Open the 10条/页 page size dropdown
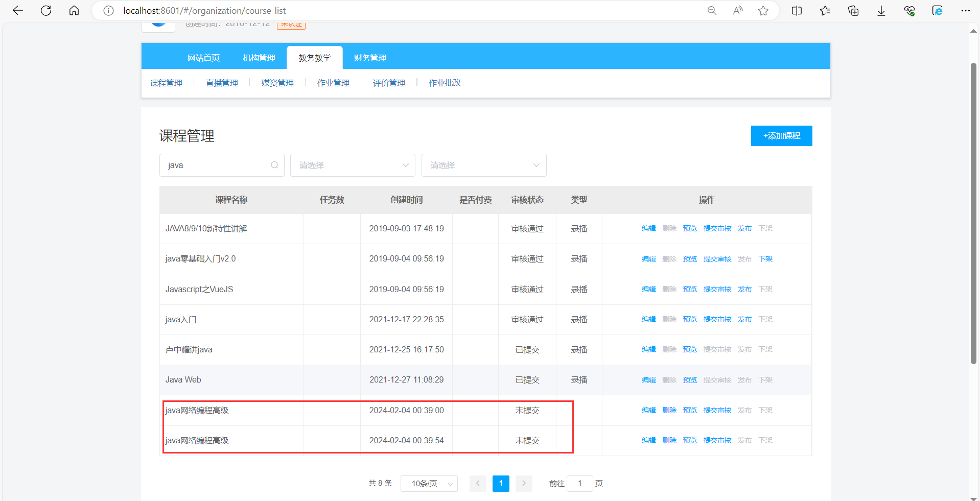This screenshot has height=501, width=980. pos(429,483)
